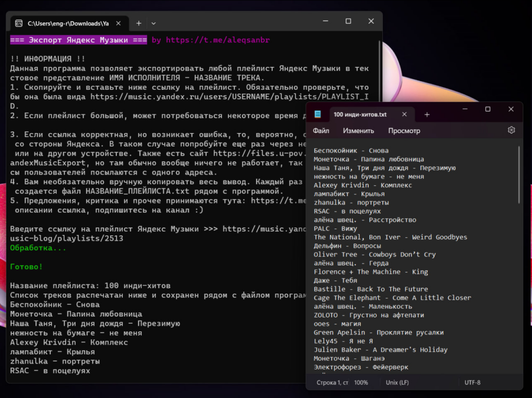The height and width of the screenshot is (398, 532).
Task: Expand the terminal profile dropdown chevron
Action: (x=153, y=23)
